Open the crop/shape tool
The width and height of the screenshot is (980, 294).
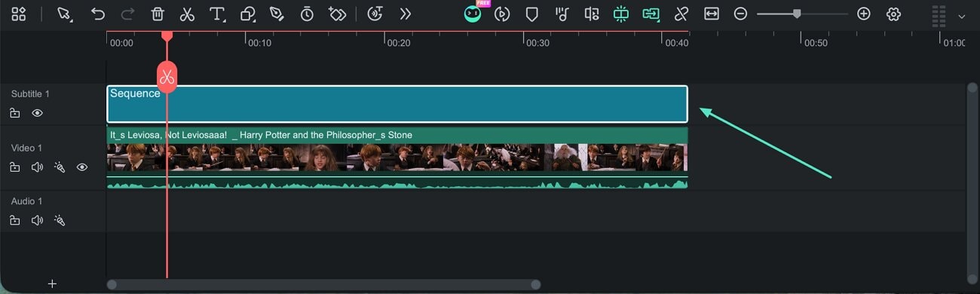click(x=248, y=14)
